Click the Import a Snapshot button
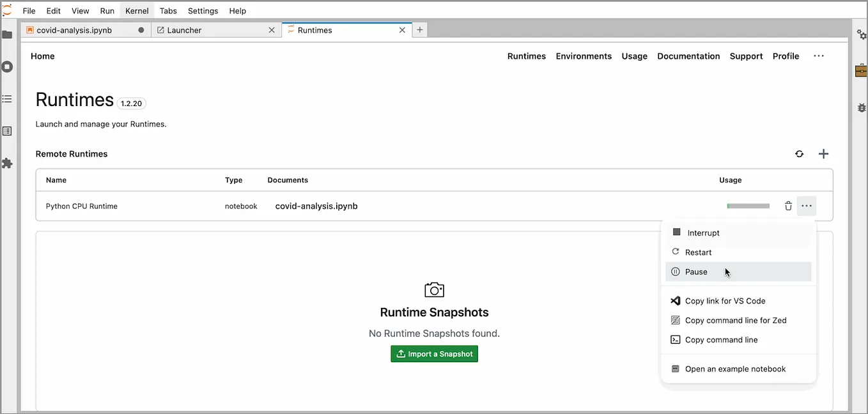 coord(434,353)
